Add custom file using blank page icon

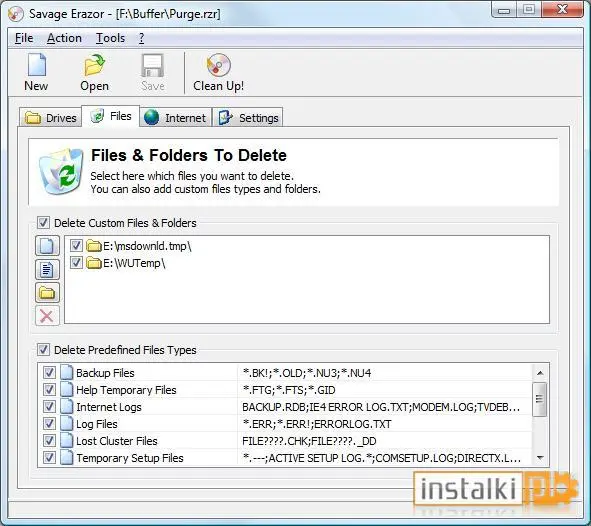coord(47,246)
